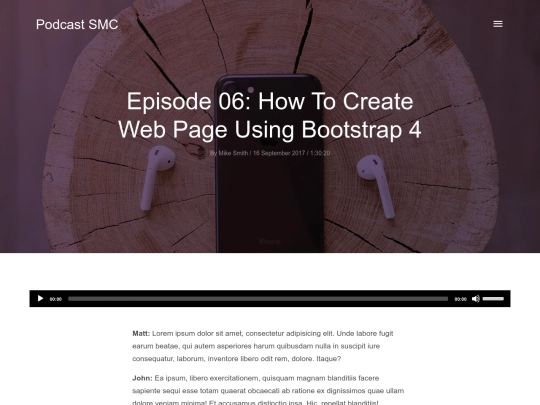Adjust the audio volume slider
Screen dimensions: 540x405
[x=493, y=299]
